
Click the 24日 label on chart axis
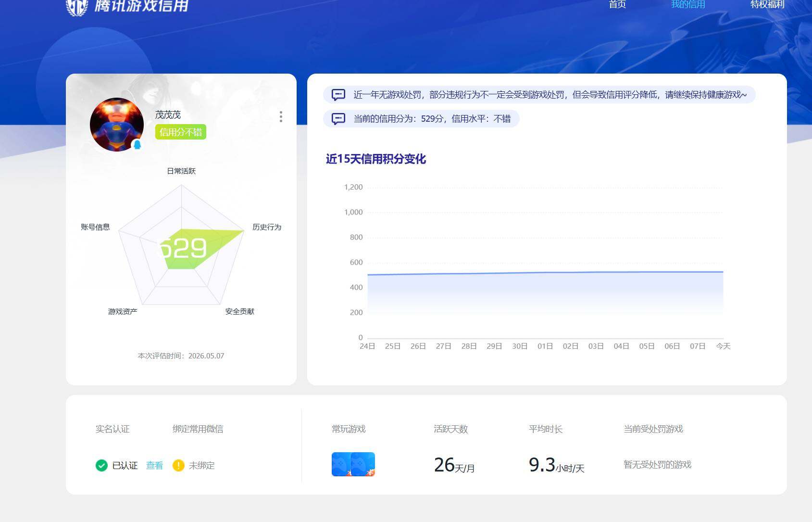[x=367, y=346]
